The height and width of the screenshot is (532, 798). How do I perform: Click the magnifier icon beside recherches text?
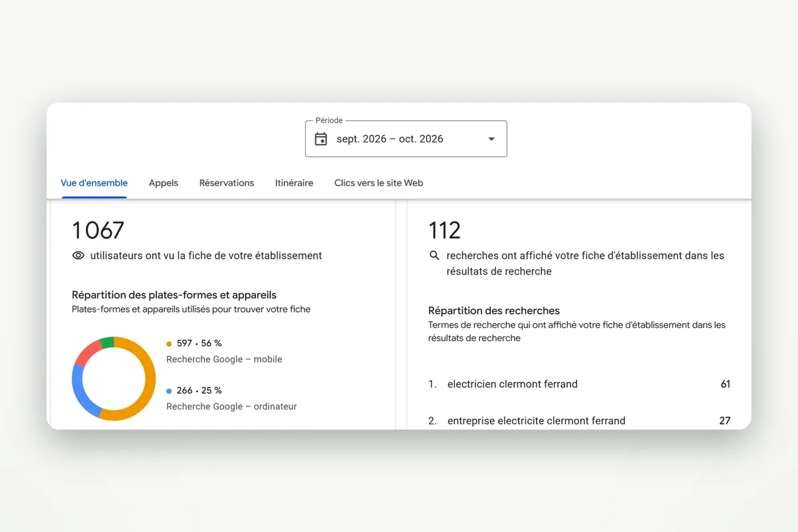[434, 255]
